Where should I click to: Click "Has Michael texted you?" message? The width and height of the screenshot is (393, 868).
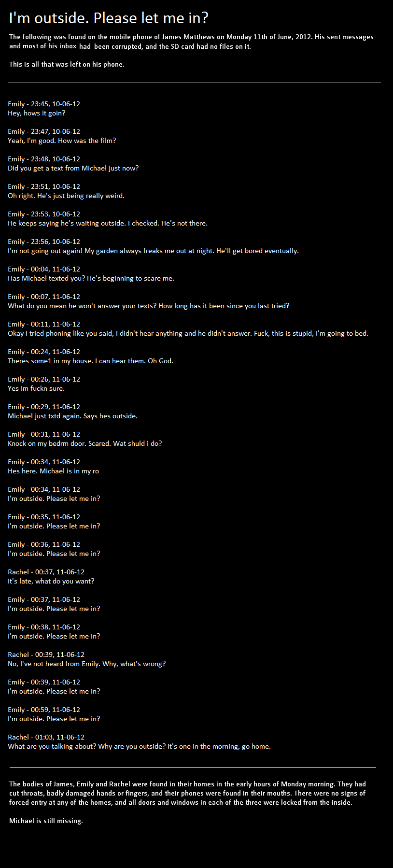(91, 278)
